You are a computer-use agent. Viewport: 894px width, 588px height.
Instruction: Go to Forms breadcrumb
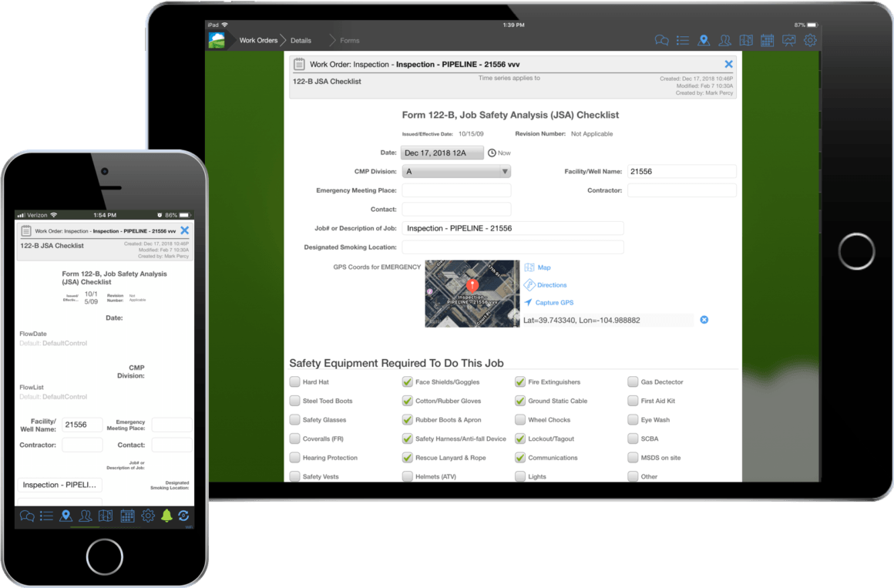point(349,41)
